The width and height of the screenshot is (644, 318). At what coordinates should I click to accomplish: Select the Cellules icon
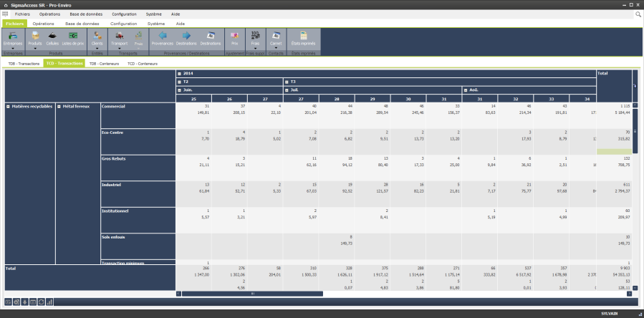52,38
